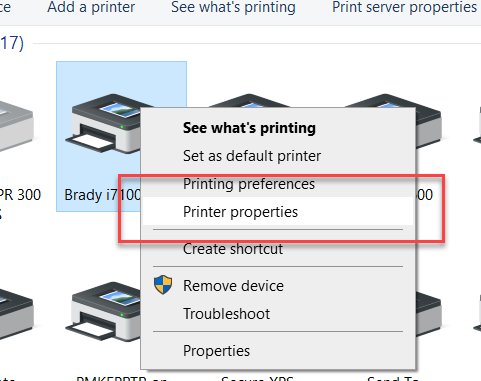Select the bottom-left printer icon above PMKEPRTR label
Viewport: 481px width, 381px height.
[103, 312]
